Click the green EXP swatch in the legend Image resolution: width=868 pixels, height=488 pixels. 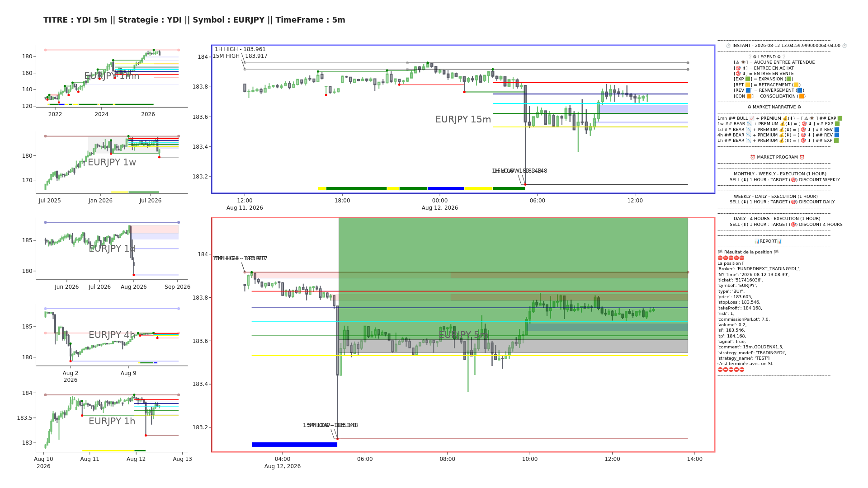tap(747, 79)
